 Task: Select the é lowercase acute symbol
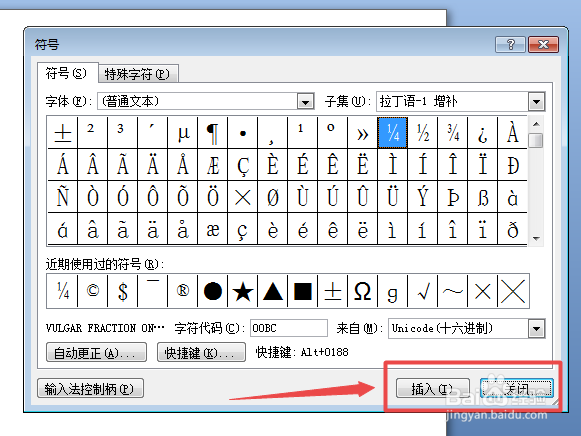click(303, 229)
